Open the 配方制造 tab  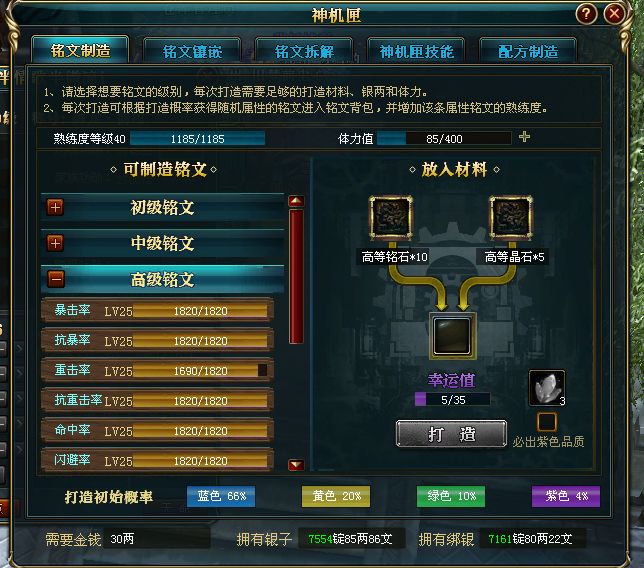(528, 51)
